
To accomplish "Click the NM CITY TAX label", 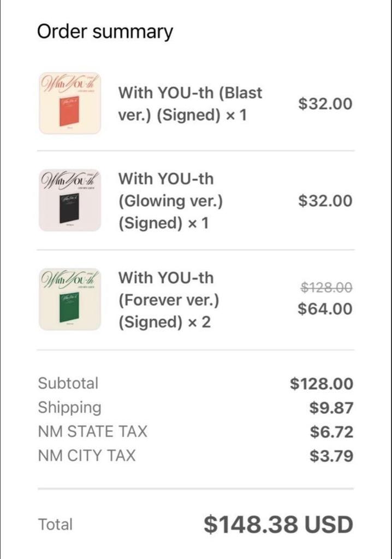I will click(87, 456).
